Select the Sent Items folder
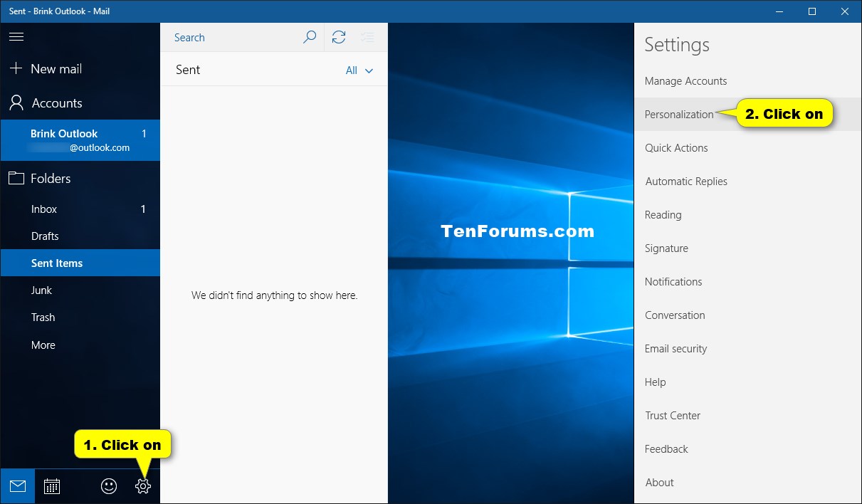The width and height of the screenshot is (862, 504). (80, 263)
